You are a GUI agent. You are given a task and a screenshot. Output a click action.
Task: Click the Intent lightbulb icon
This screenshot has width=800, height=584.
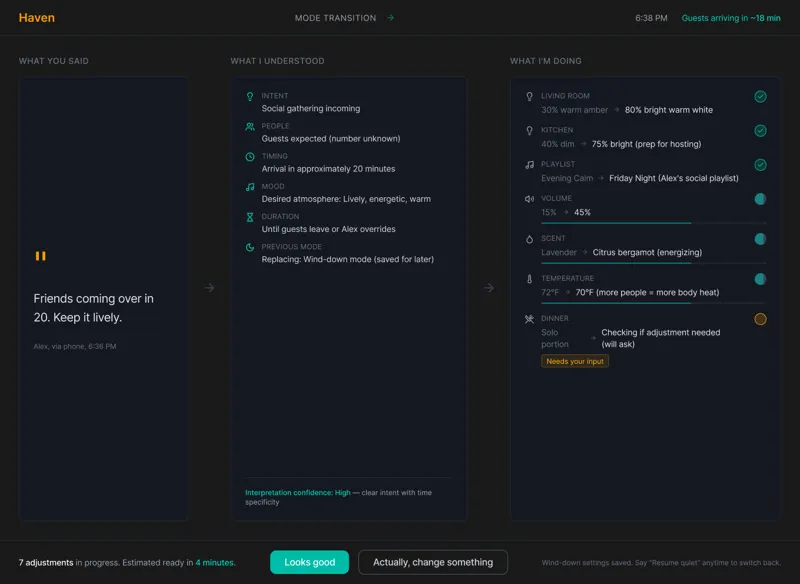(x=250, y=96)
